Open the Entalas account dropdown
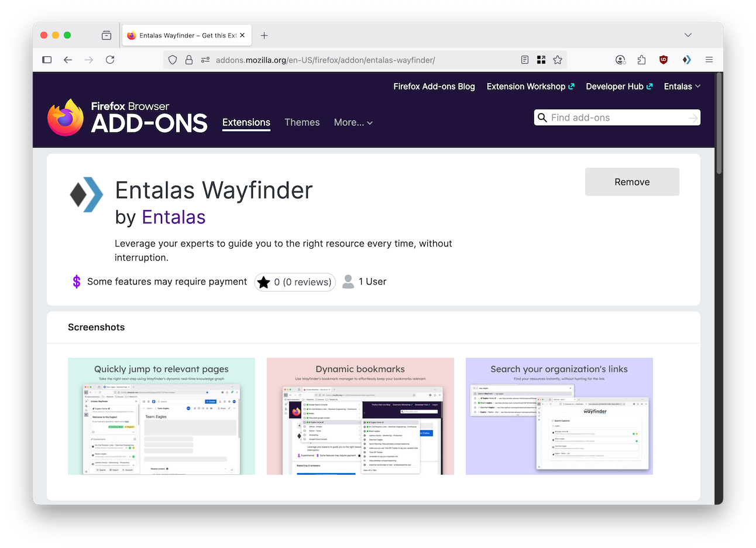The height and width of the screenshot is (548, 756). pos(682,86)
